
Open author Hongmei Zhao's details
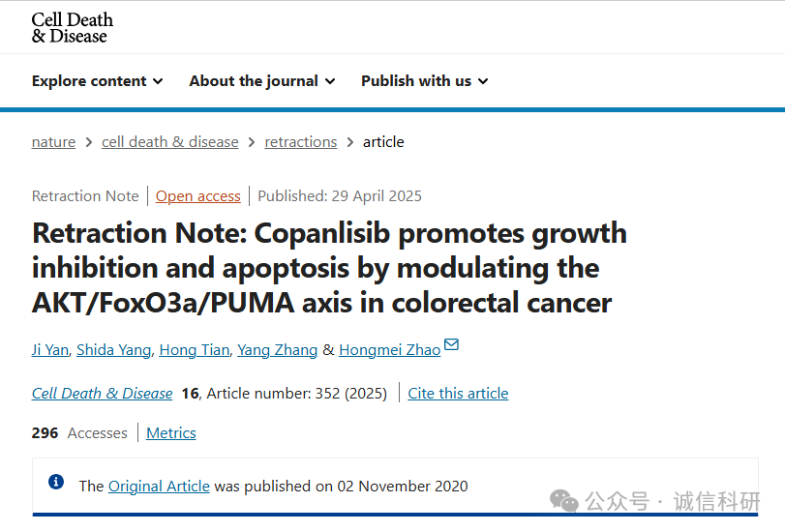389,350
